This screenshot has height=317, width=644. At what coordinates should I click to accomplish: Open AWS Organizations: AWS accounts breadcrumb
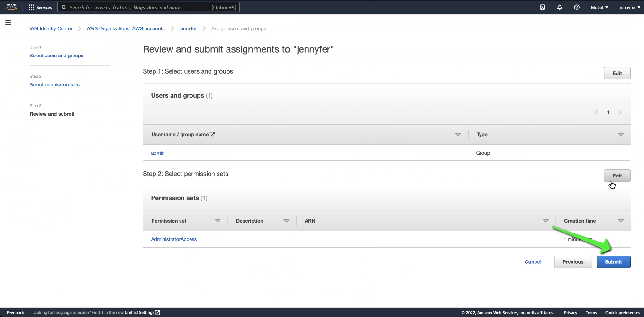[x=126, y=29]
